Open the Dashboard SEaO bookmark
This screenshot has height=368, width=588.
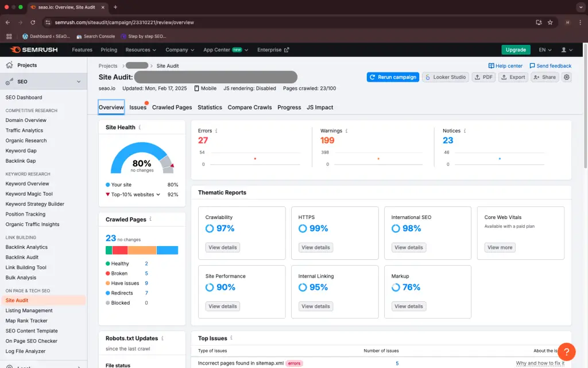(46, 36)
